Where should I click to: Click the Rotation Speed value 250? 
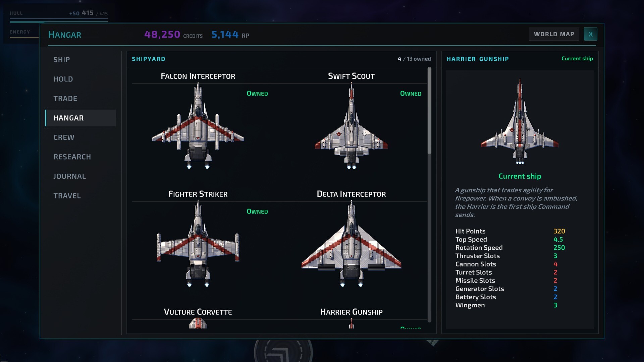point(559,248)
